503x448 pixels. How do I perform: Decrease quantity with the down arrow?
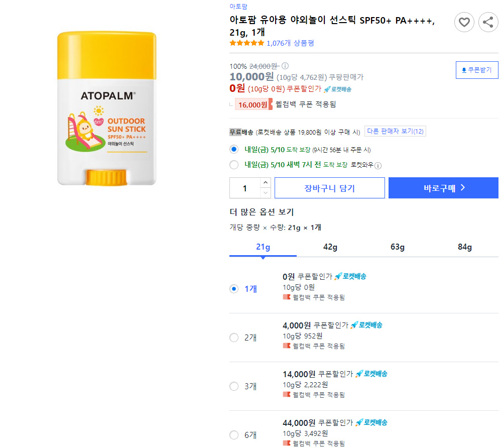pyautogui.click(x=265, y=193)
